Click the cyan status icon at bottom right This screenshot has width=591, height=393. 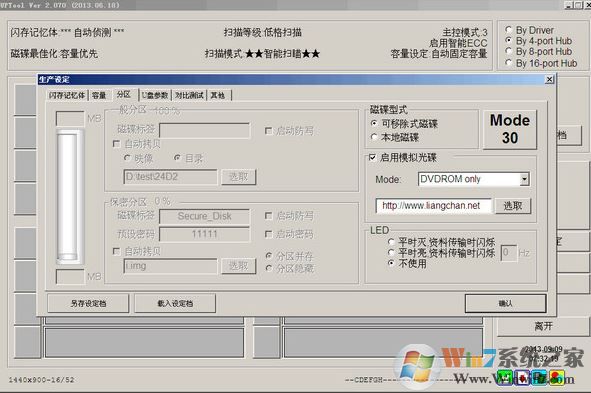539,378
